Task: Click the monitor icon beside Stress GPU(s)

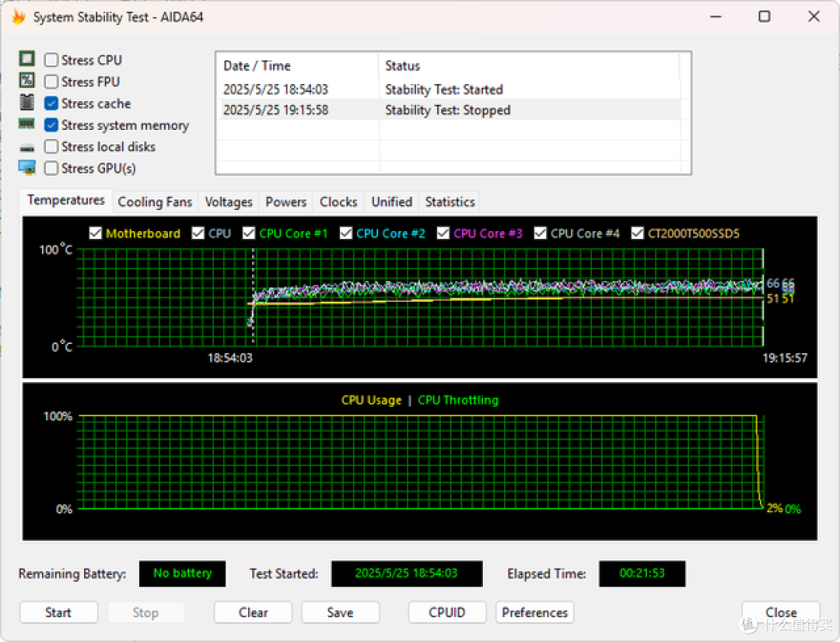Action: [26, 168]
